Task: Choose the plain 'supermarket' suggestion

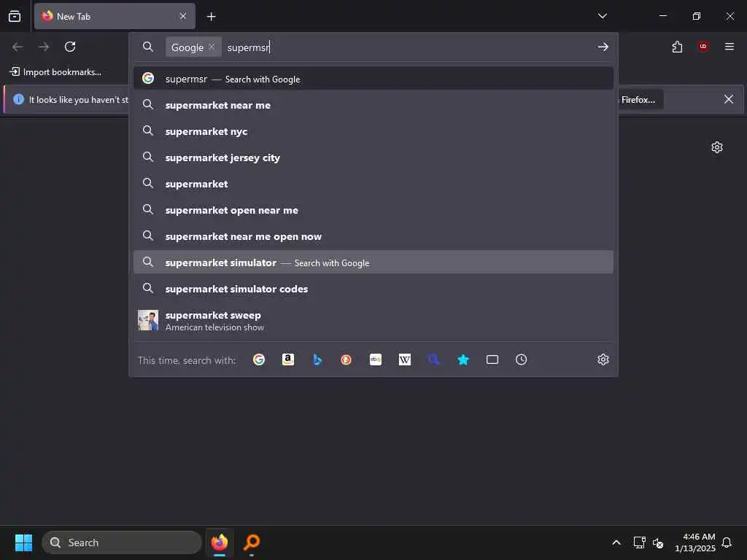Action: pos(373,183)
